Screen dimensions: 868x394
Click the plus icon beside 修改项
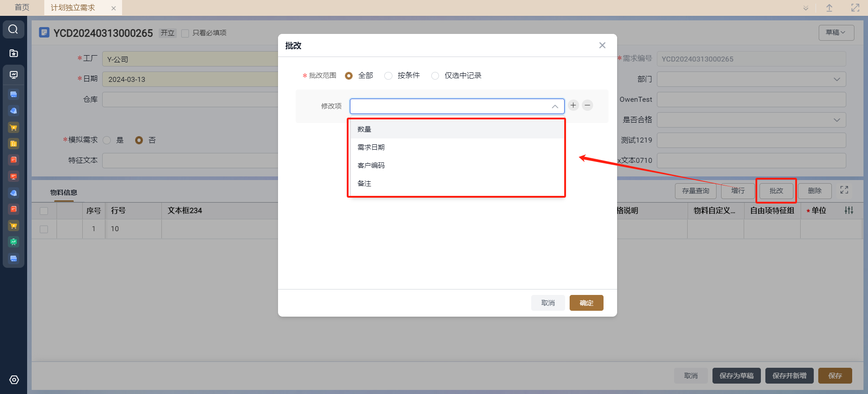point(573,105)
